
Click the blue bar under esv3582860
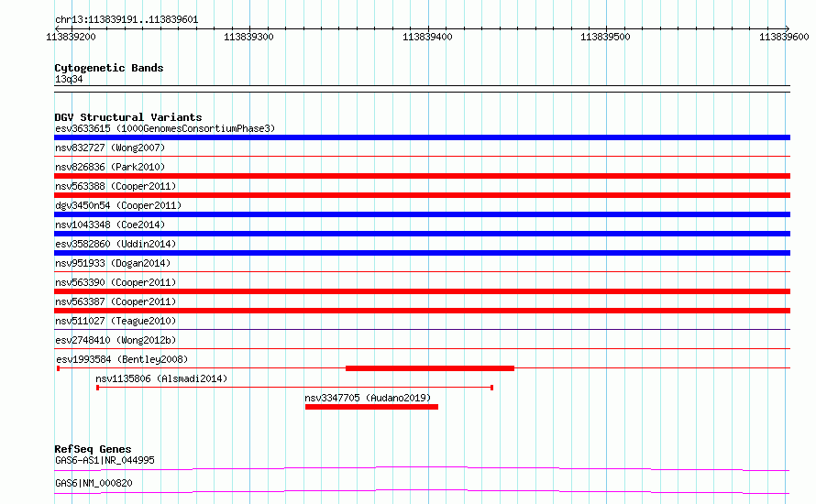coord(422,253)
